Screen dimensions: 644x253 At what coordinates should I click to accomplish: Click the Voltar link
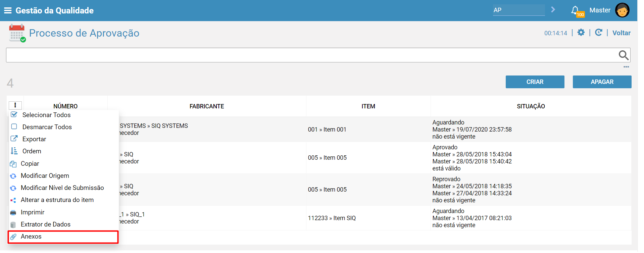point(621,33)
